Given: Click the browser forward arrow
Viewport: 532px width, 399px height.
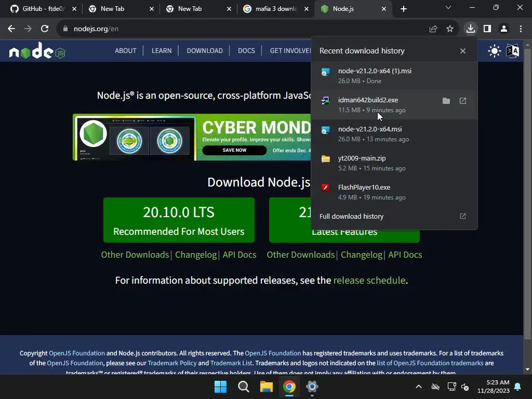Looking at the screenshot, I should click(28, 29).
